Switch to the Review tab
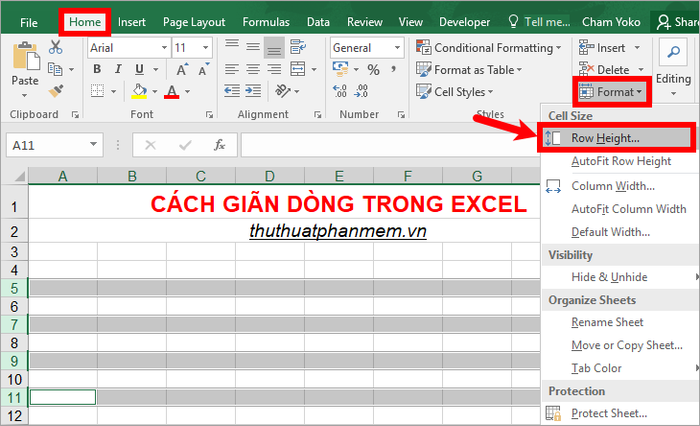This screenshot has width=700, height=426. click(x=365, y=22)
